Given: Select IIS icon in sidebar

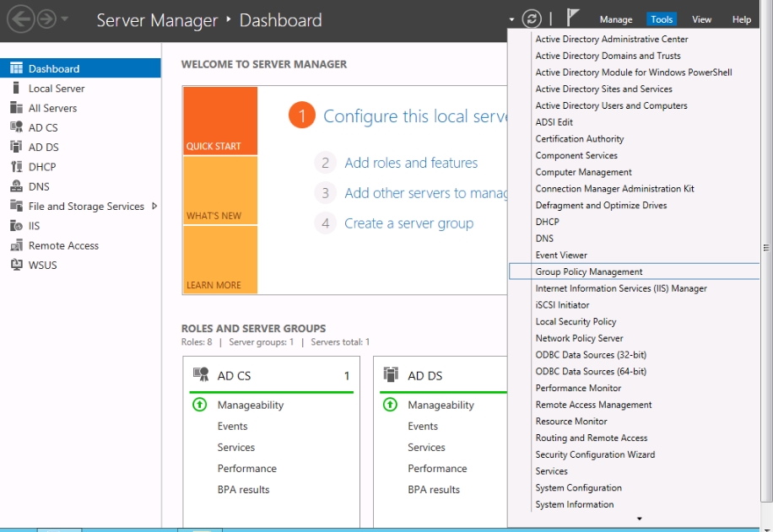Looking at the screenshot, I should pyautogui.click(x=16, y=226).
